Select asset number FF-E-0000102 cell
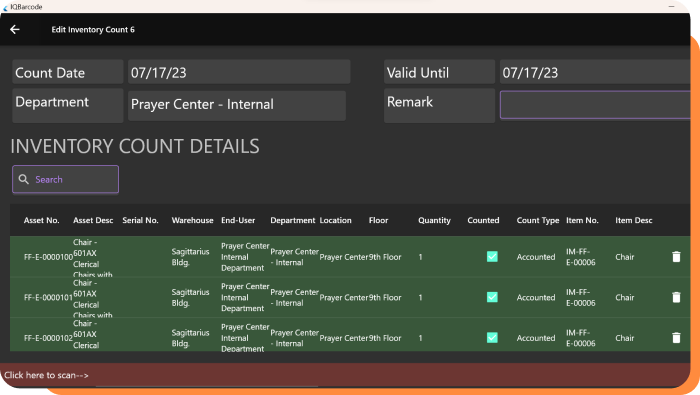This screenshot has height=395, width=700. (48, 338)
